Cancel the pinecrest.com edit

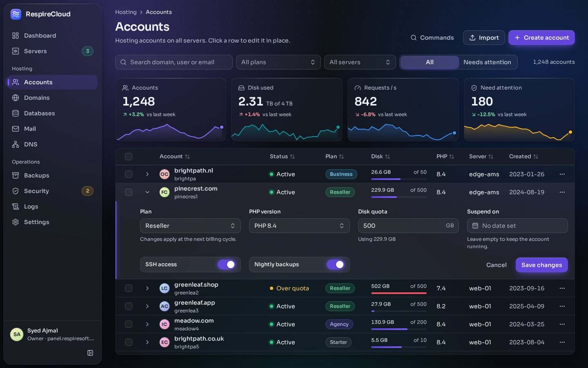(x=496, y=265)
